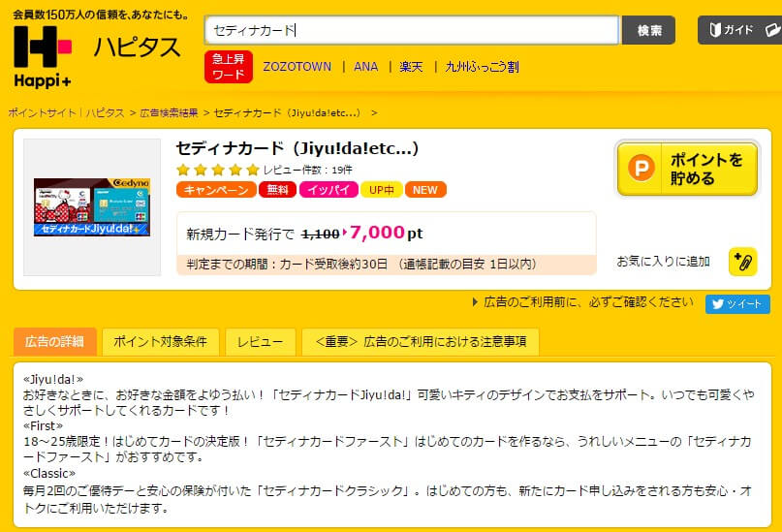Click into the search text field
Viewport: 782px width, 532px height.
(411, 30)
